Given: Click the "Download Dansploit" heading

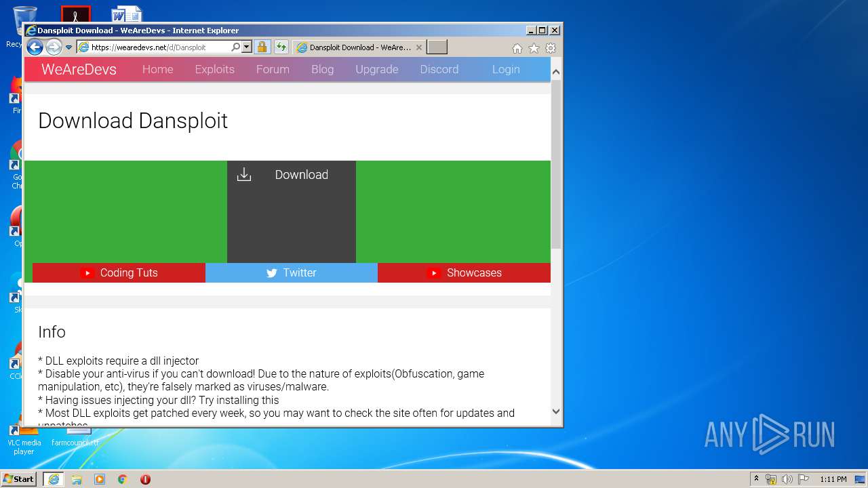Looking at the screenshot, I should [133, 121].
